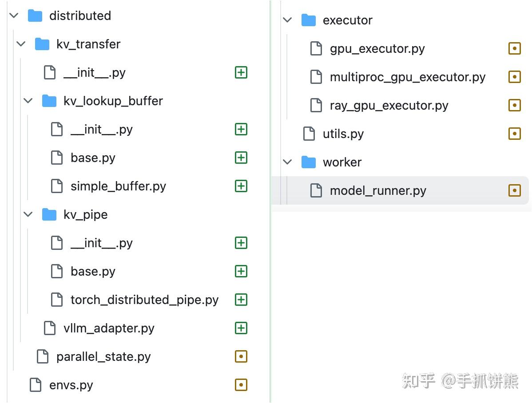Screen dimensions: 532x403
Task: Click the added icon beside torch_distributed_pipe.py
Action: (241, 300)
